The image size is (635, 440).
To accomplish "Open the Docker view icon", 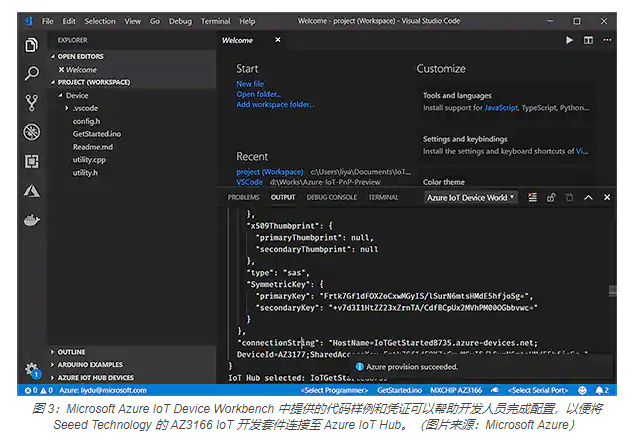I will (x=32, y=220).
